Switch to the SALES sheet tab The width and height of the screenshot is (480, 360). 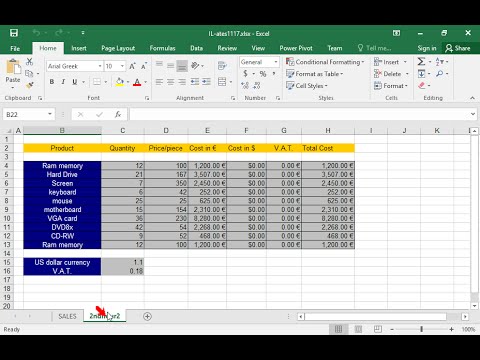pos(67,316)
